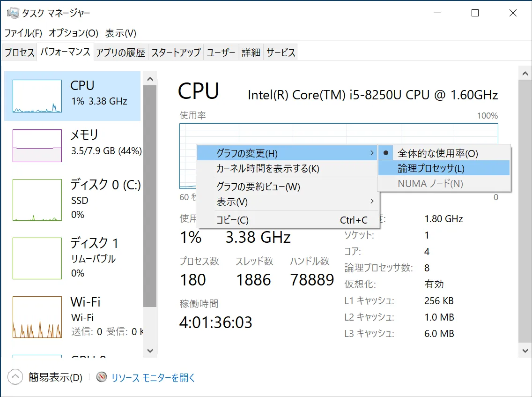Choose コピー(C) in the context menu

288,220
